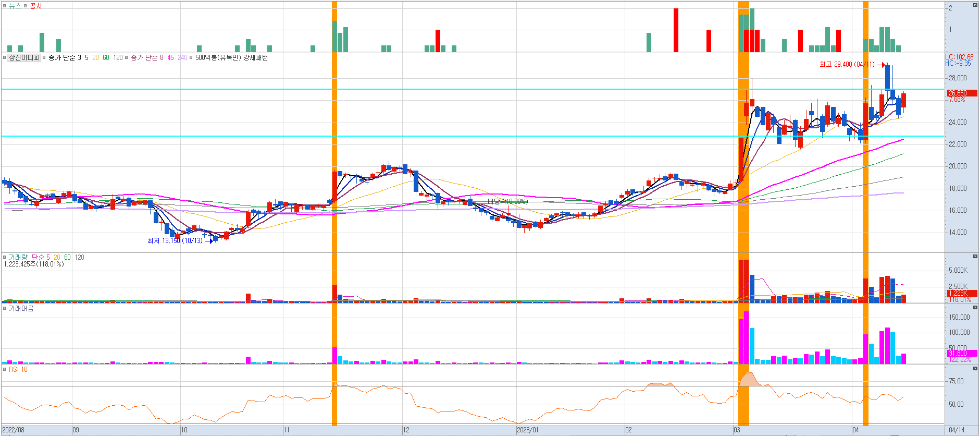Pick the green 60-day price moving average legend
The height and width of the screenshot is (436, 980).
pos(106,57)
